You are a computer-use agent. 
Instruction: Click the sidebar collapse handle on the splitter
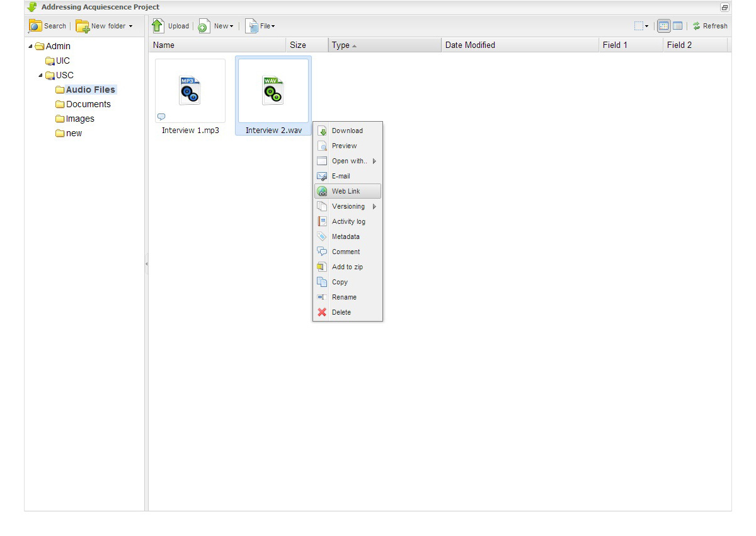pyautogui.click(x=146, y=264)
